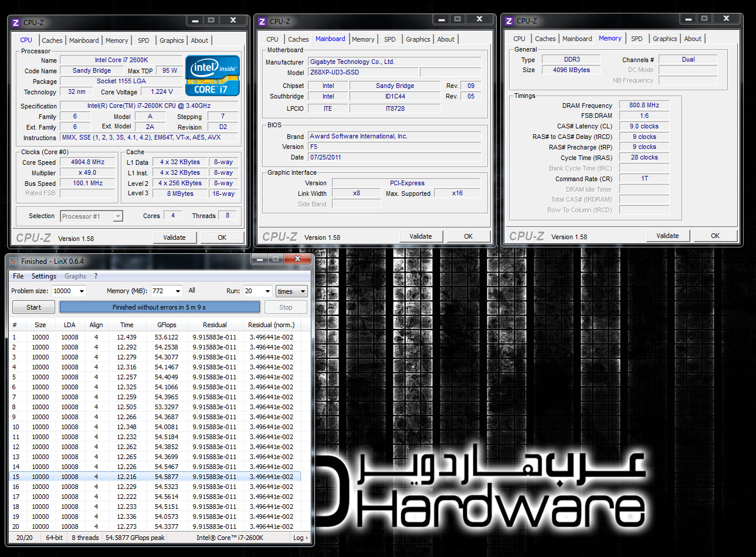Select result row 15 in LinX
756x557 pixels.
155,477
